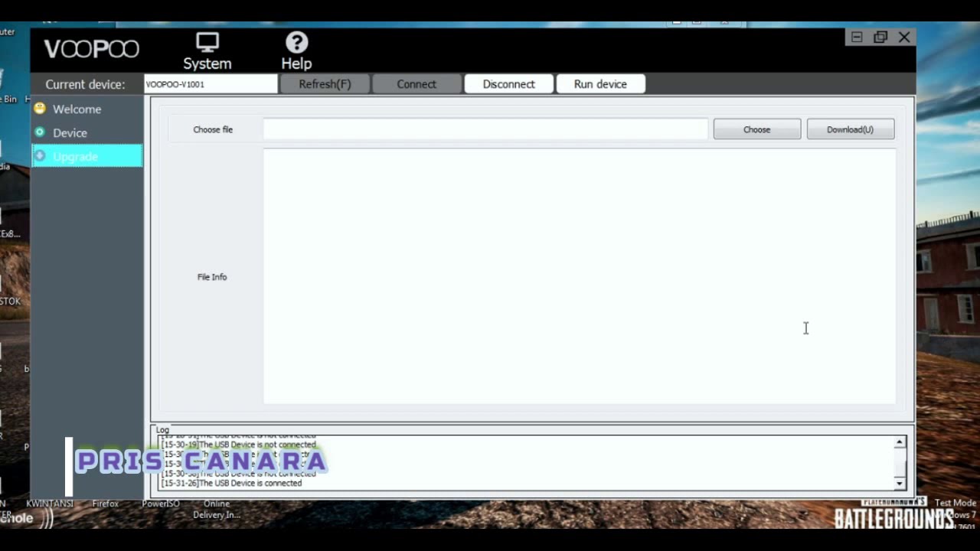Open the System menu icon
The height and width of the screenshot is (551, 980).
pos(207,42)
